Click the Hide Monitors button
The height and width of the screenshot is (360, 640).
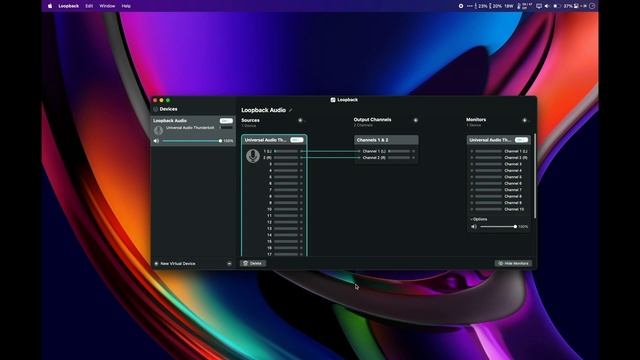click(x=513, y=263)
